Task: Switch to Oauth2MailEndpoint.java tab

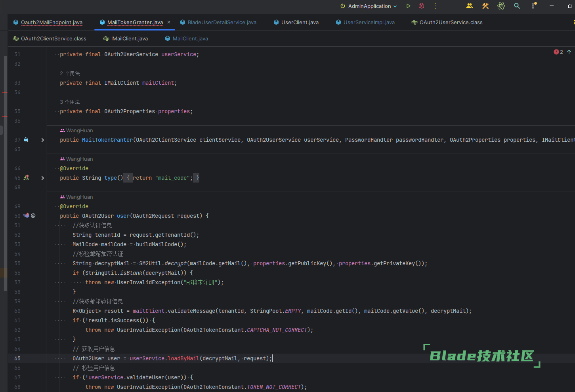Action: (x=48, y=23)
